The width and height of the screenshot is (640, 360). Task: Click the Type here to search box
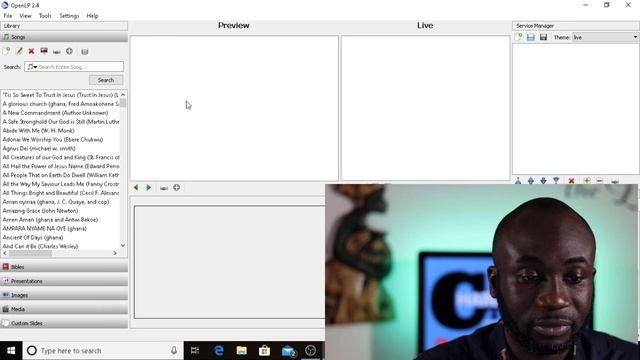click(103, 351)
